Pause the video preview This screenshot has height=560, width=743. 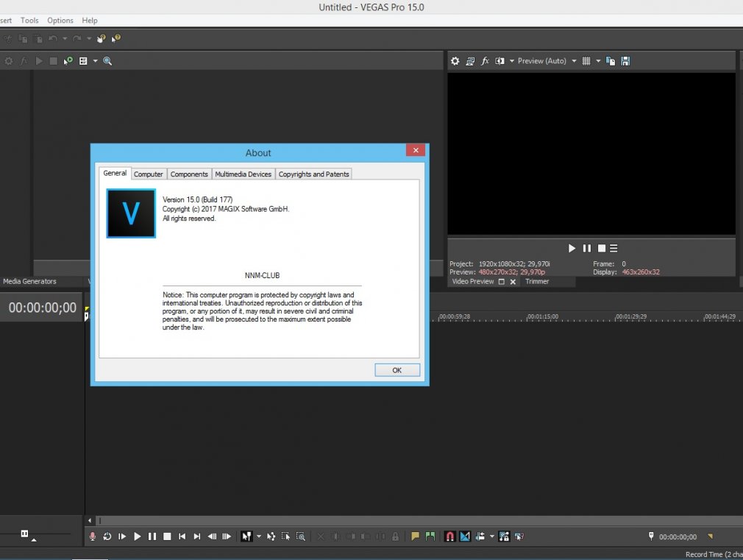click(586, 248)
